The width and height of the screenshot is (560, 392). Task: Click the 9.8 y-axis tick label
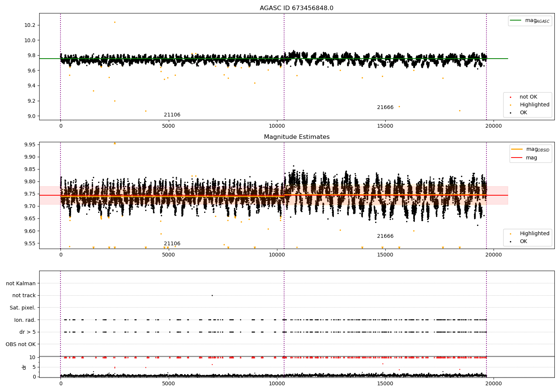[x=32, y=56]
